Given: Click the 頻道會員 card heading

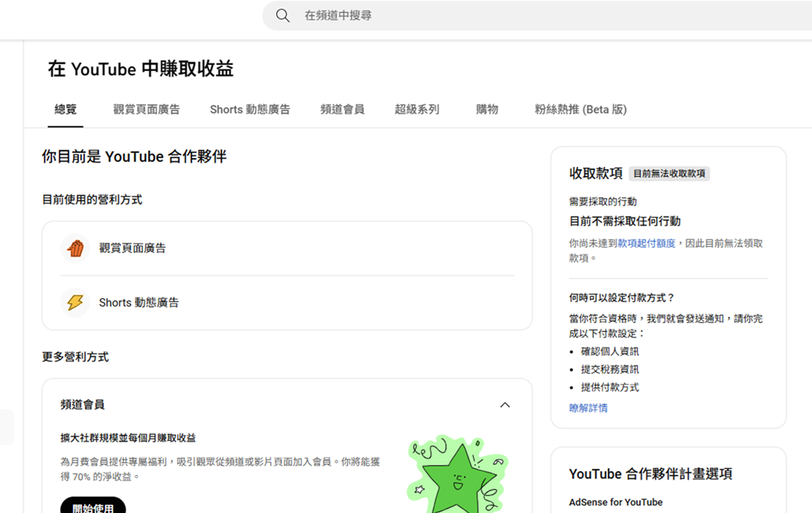Looking at the screenshot, I should (x=83, y=405).
